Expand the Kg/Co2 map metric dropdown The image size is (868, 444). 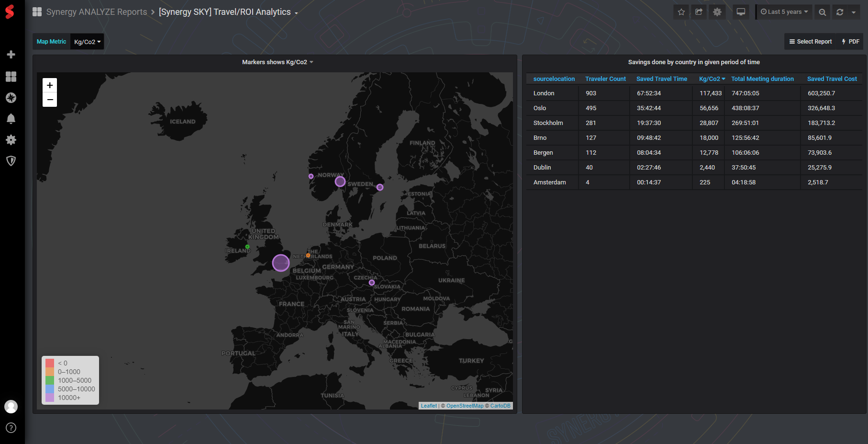tap(87, 42)
